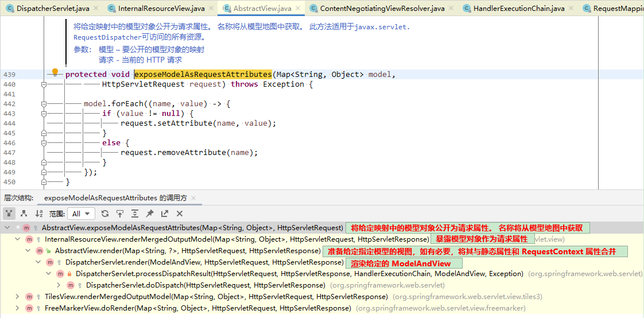Click the intention lightbulb at line 439
This screenshot has width=644, height=318.
(55, 73)
